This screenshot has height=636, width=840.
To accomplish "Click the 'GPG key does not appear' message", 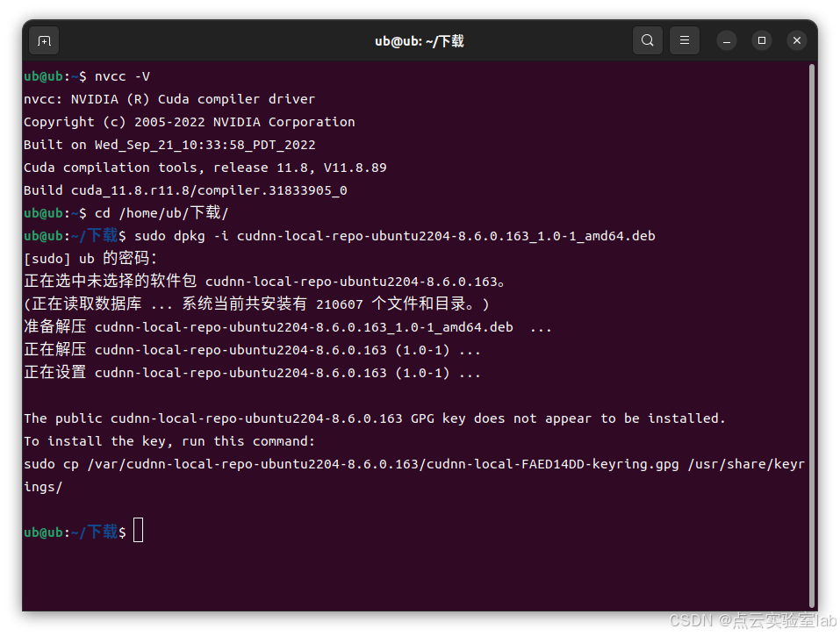I will 375,418.
